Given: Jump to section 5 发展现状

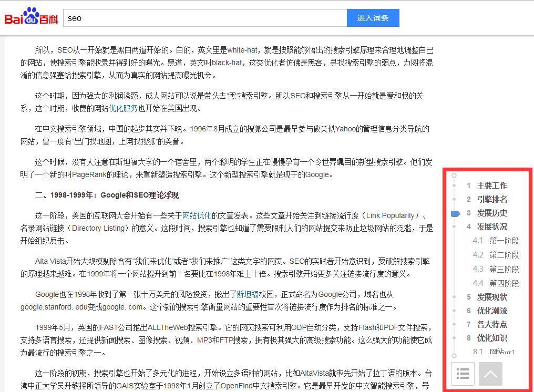Looking at the screenshot, I should (487, 297).
